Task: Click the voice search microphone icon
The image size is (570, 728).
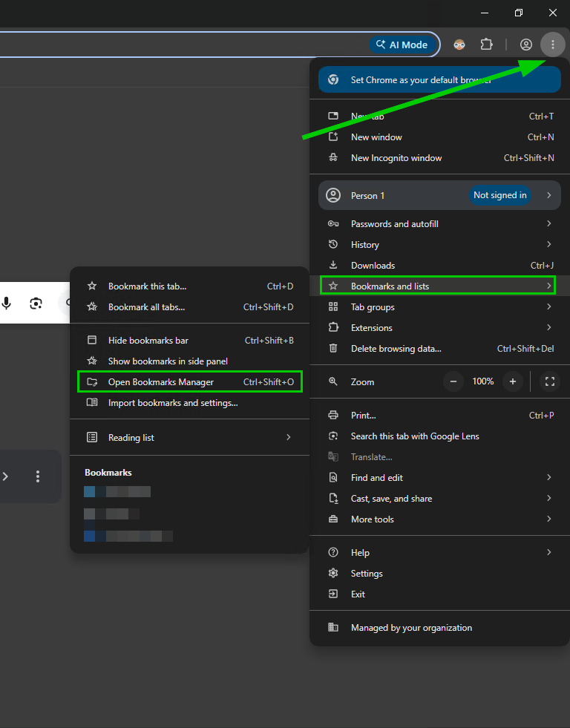Action: tap(7, 304)
